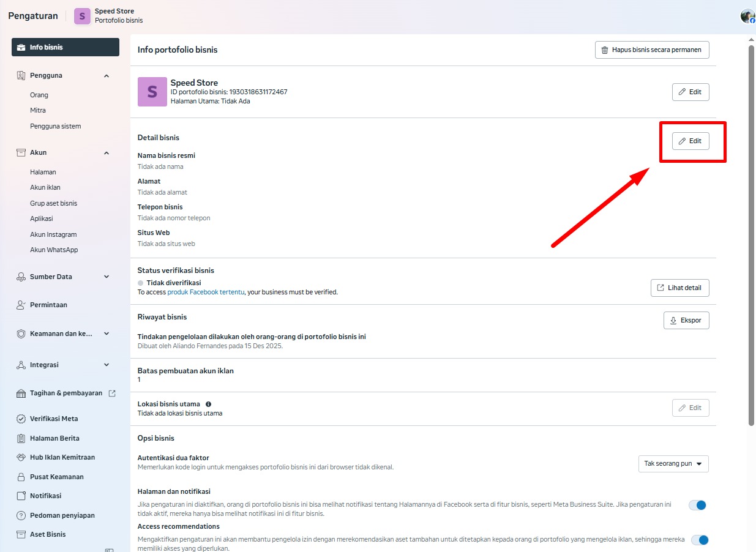
Task: Toggle the Halaman dan notifikasi switch
Action: coord(697,505)
